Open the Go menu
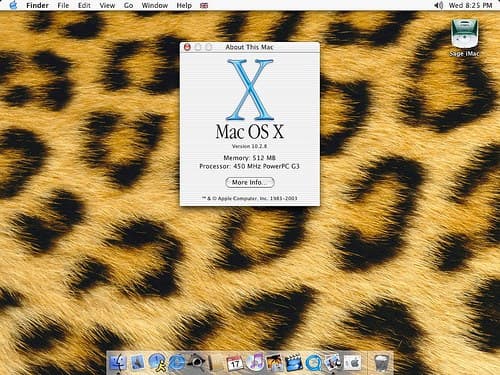The height and width of the screenshot is (375, 500). (x=128, y=5)
